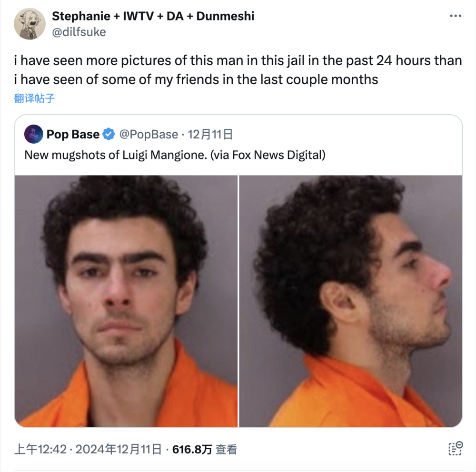The image size is (476, 472).
Task: Open the @PopBase handle in quoted post
Action: click(149, 134)
